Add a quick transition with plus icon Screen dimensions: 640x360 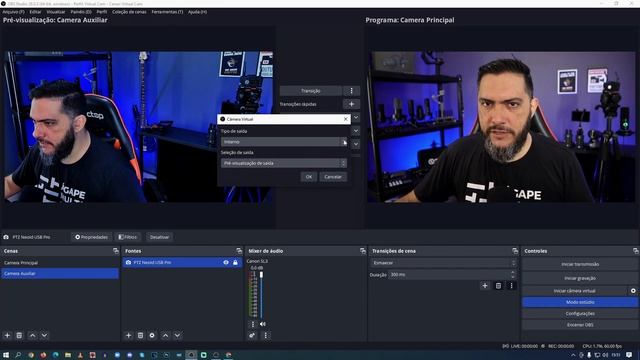[x=351, y=104]
